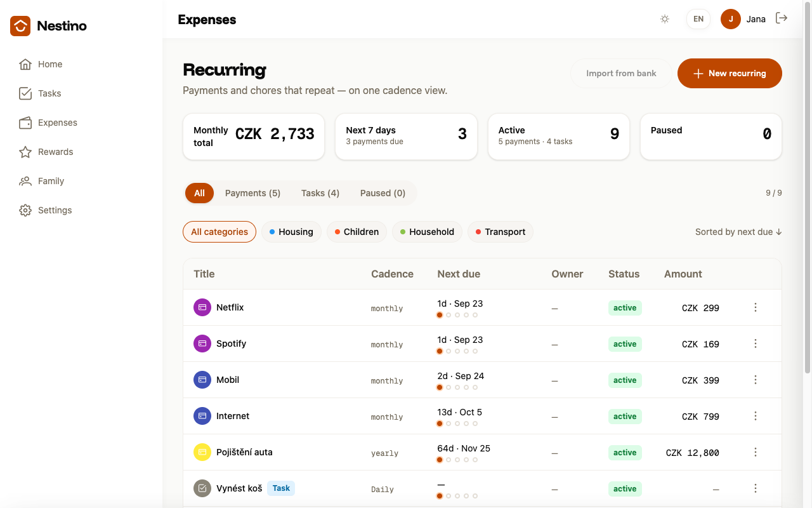812x508 pixels.
Task: Open row actions menu for Netflix
Action: [x=756, y=307]
